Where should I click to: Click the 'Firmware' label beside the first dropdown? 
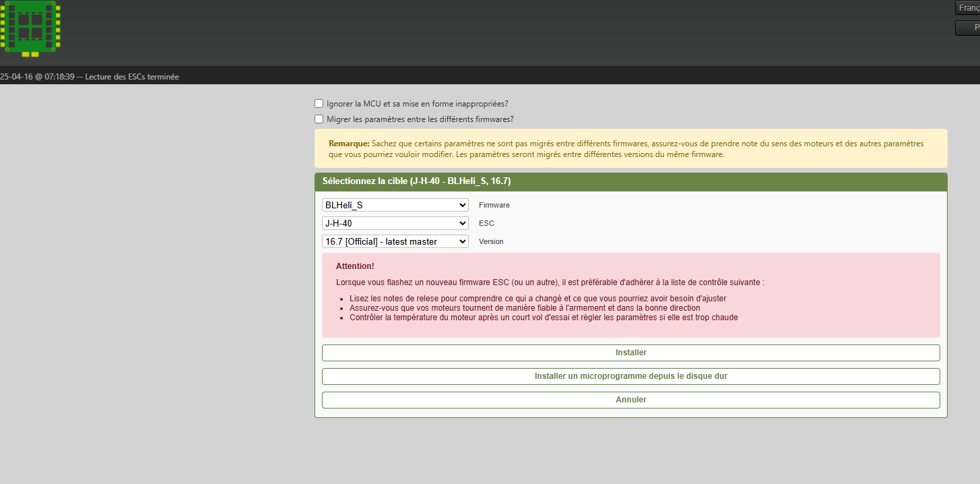pos(494,205)
